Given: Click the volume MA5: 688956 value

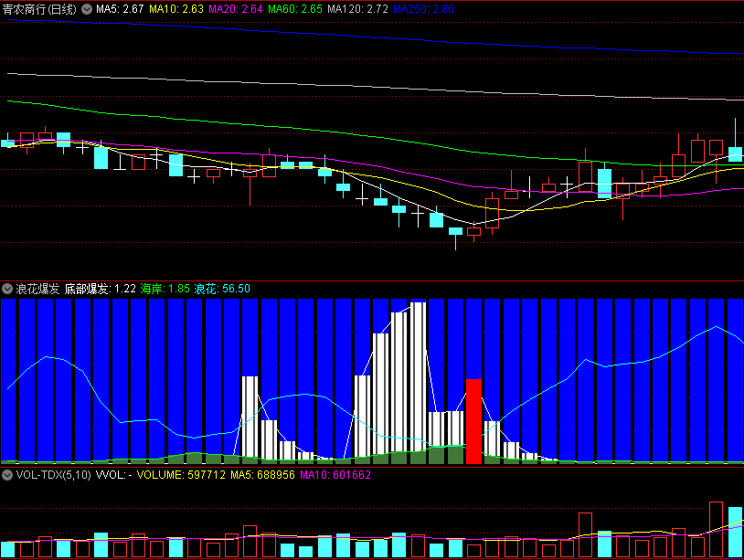Looking at the screenshot, I should (262, 475).
